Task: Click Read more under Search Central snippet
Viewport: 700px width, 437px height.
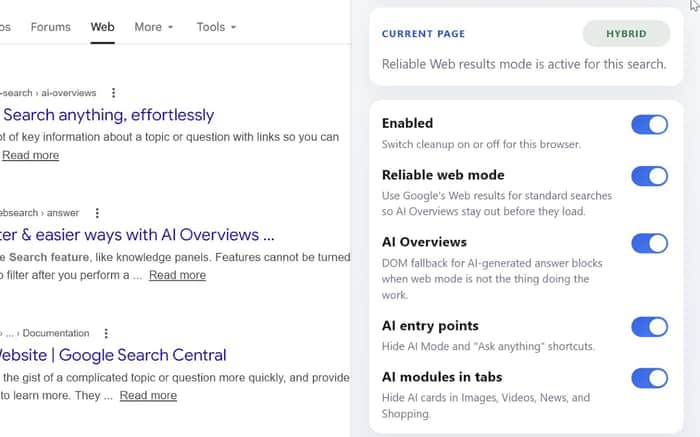Action: pos(148,395)
